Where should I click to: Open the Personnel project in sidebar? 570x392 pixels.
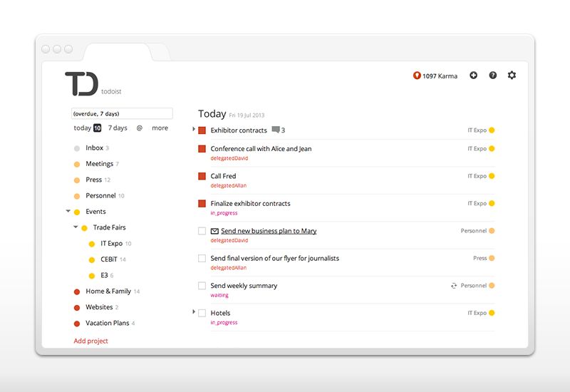click(100, 195)
